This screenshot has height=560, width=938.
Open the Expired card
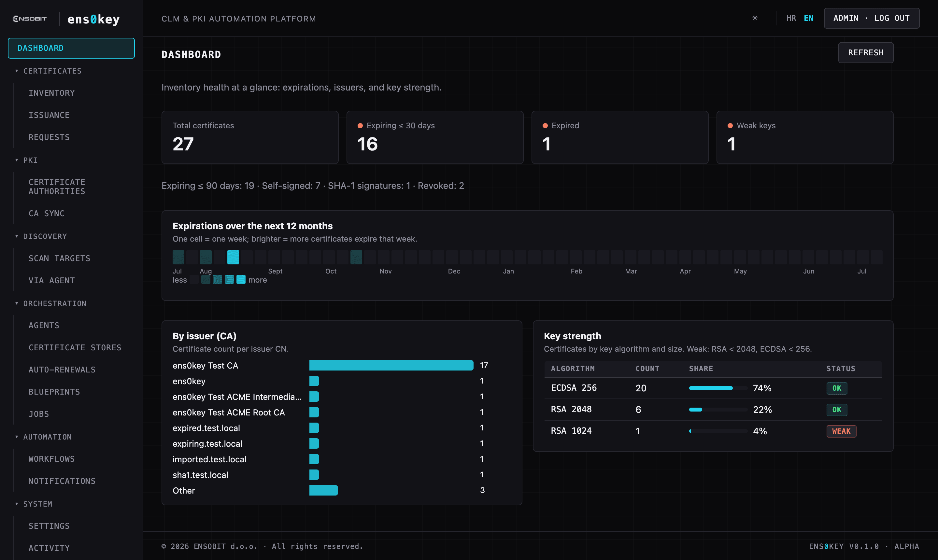(x=620, y=137)
